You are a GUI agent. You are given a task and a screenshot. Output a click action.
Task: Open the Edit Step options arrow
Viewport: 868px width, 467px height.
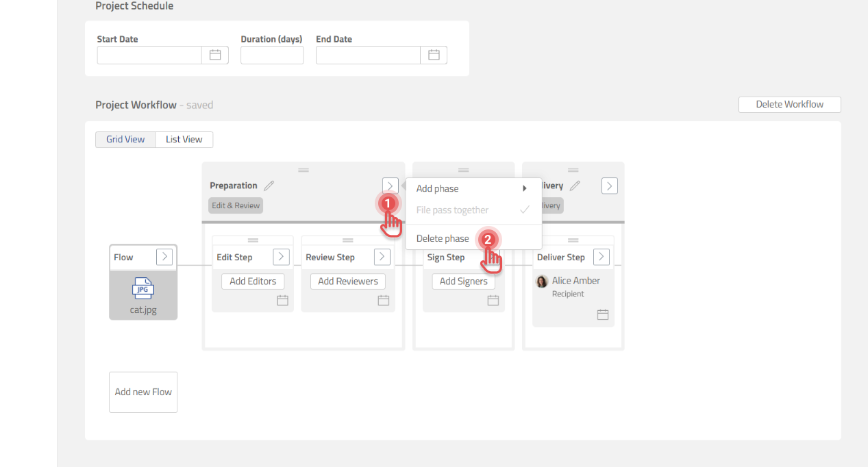click(x=281, y=257)
